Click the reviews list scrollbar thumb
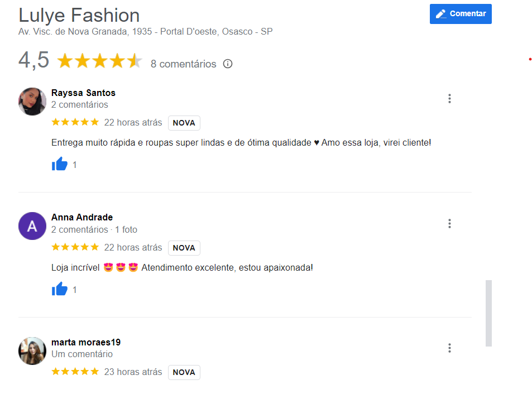This screenshot has height=399, width=532. (489, 313)
